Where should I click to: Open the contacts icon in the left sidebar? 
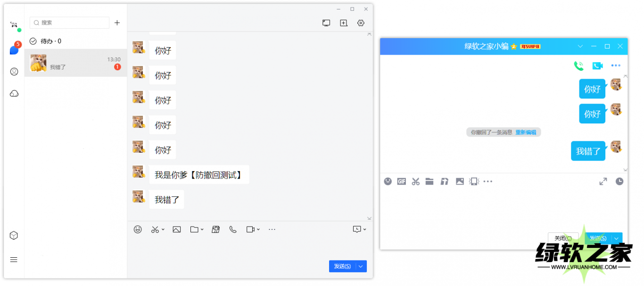tap(14, 72)
